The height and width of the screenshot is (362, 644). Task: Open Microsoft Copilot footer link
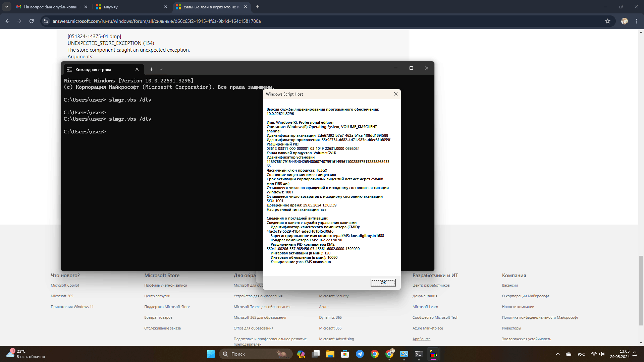point(65,285)
